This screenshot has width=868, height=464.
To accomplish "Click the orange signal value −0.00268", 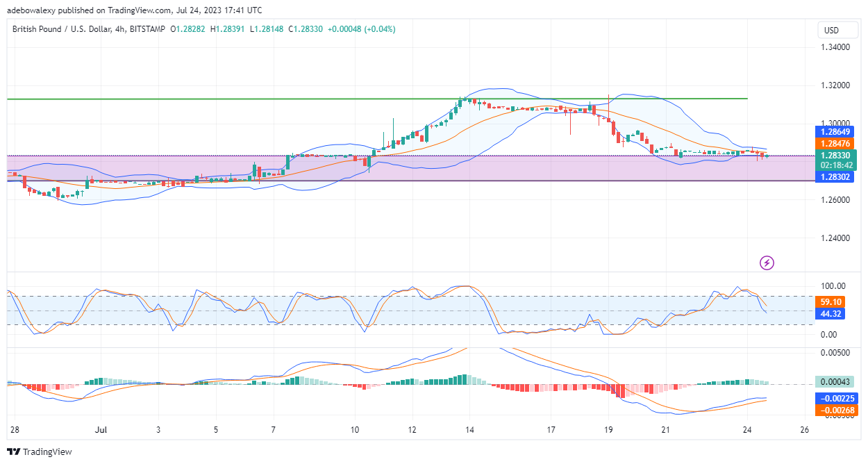I will (x=838, y=411).
